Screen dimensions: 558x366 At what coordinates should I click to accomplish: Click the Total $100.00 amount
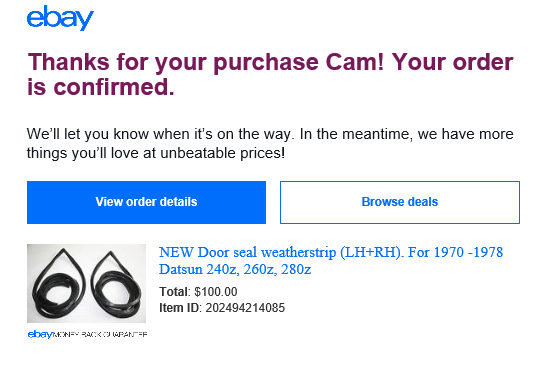pyautogui.click(x=216, y=292)
